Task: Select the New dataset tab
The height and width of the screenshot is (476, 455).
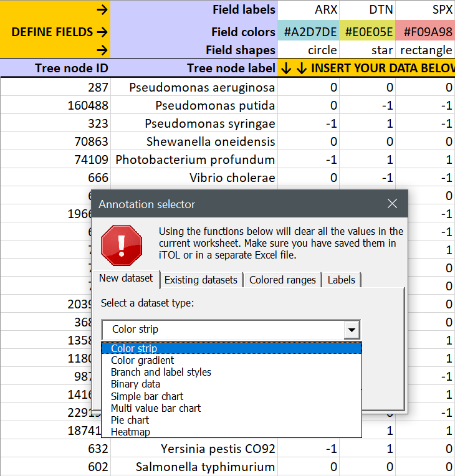Action: pos(126,278)
